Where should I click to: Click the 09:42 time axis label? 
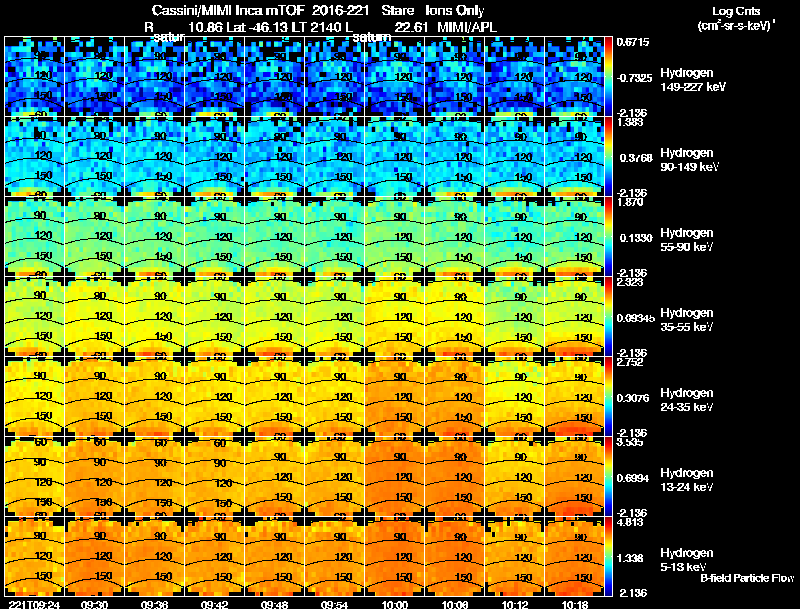(214, 604)
